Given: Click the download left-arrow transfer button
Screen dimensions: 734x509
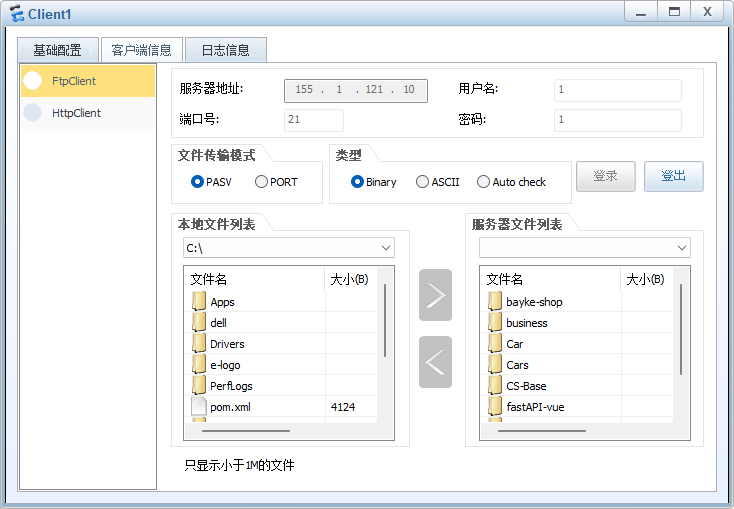Looking at the screenshot, I should pyautogui.click(x=435, y=362).
